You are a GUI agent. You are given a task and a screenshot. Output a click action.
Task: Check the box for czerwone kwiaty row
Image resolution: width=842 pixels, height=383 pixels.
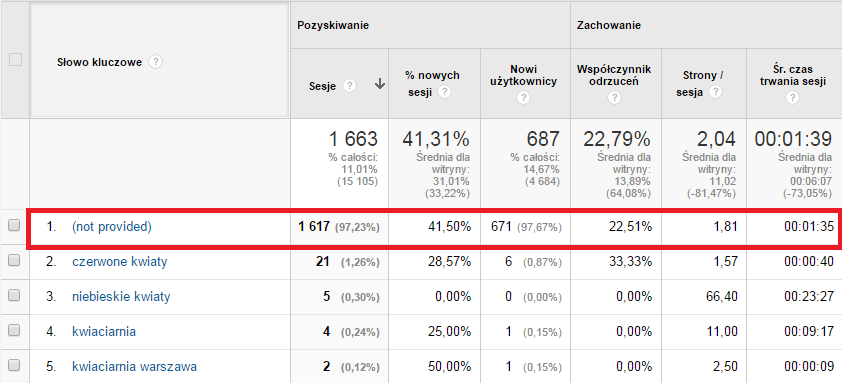[x=14, y=261]
